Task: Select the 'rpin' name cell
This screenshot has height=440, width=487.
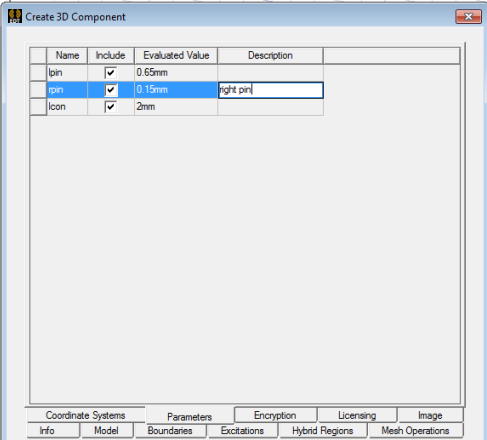Action: pyautogui.click(x=67, y=90)
